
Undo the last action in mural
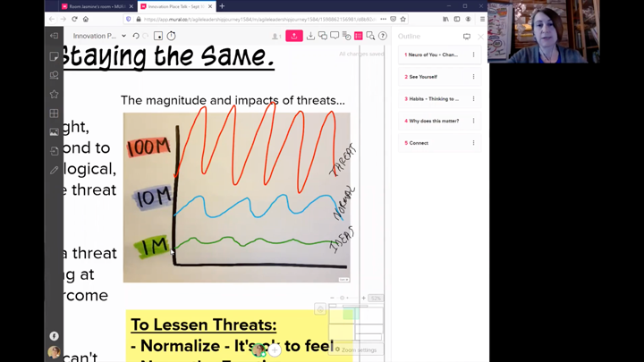[136, 36]
